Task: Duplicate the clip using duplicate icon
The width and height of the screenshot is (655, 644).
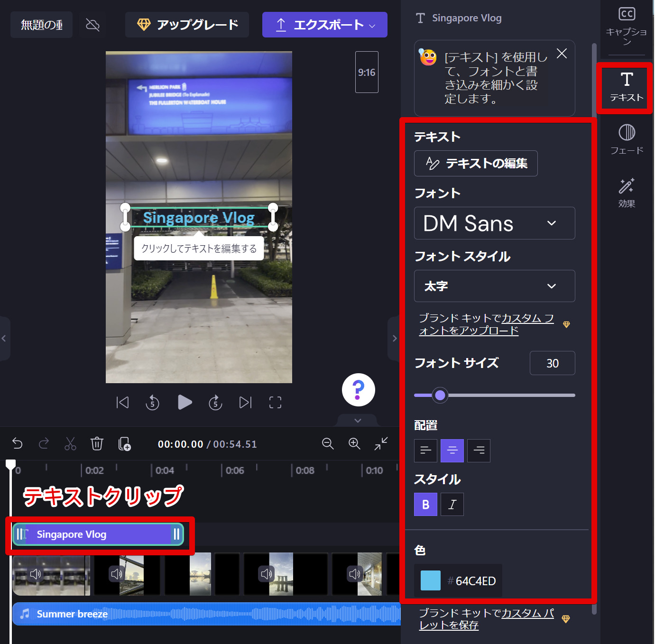Action: point(124,444)
